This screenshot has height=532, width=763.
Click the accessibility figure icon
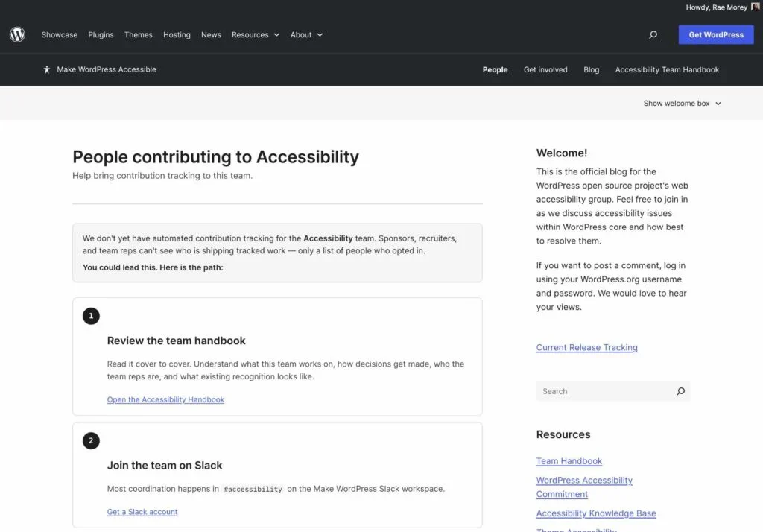click(47, 69)
